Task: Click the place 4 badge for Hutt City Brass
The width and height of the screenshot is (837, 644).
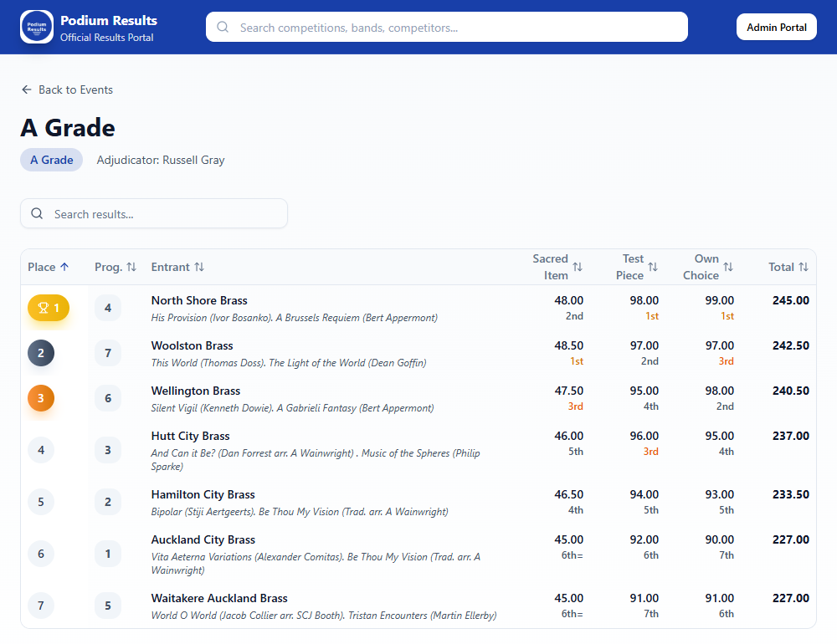Action: click(x=41, y=450)
